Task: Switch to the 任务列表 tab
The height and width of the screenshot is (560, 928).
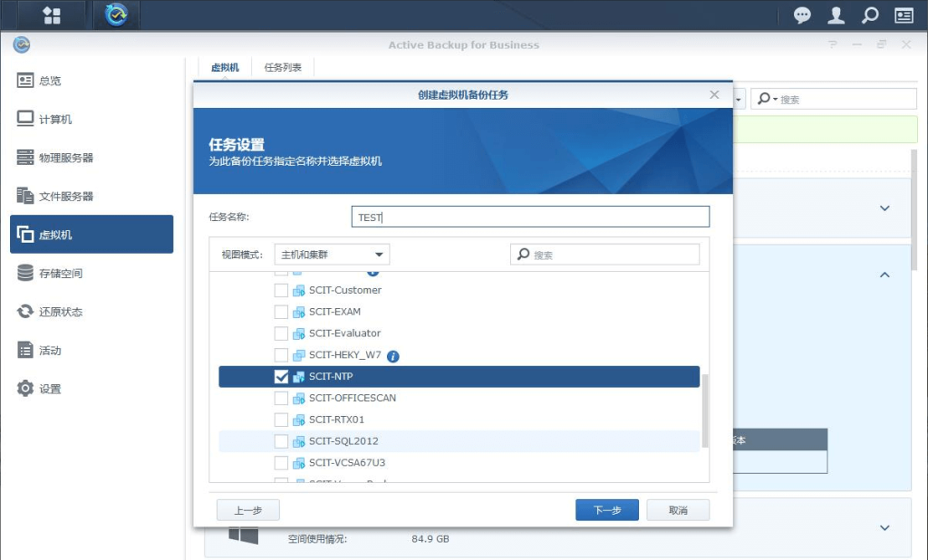Action: [283, 67]
